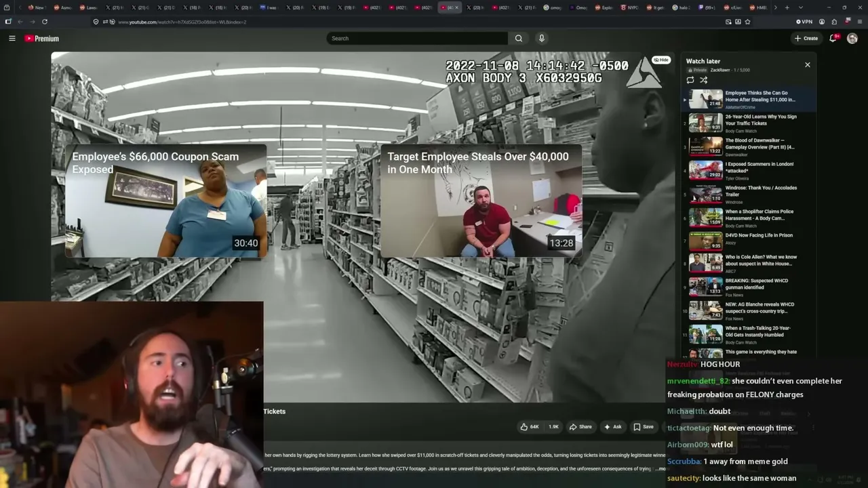Click the currently playing "Employee Thinks She Can Go Home" item
This screenshot has width=868, height=488.
pyautogui.click(x=749, y=100)
